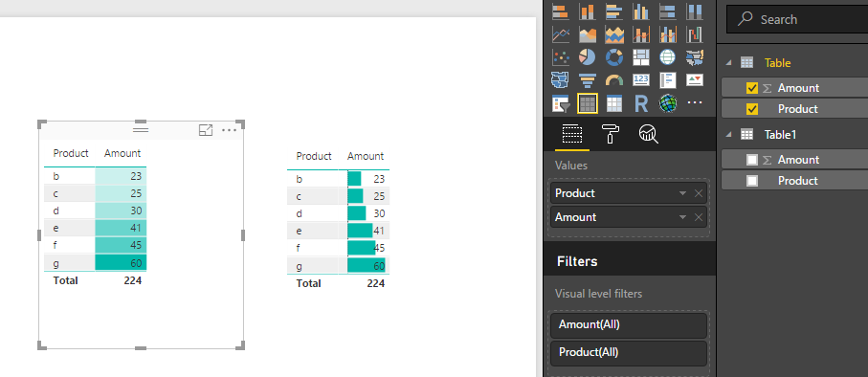868x377 pixels.
Task: Click the data bar for row d
Action: 357,213
